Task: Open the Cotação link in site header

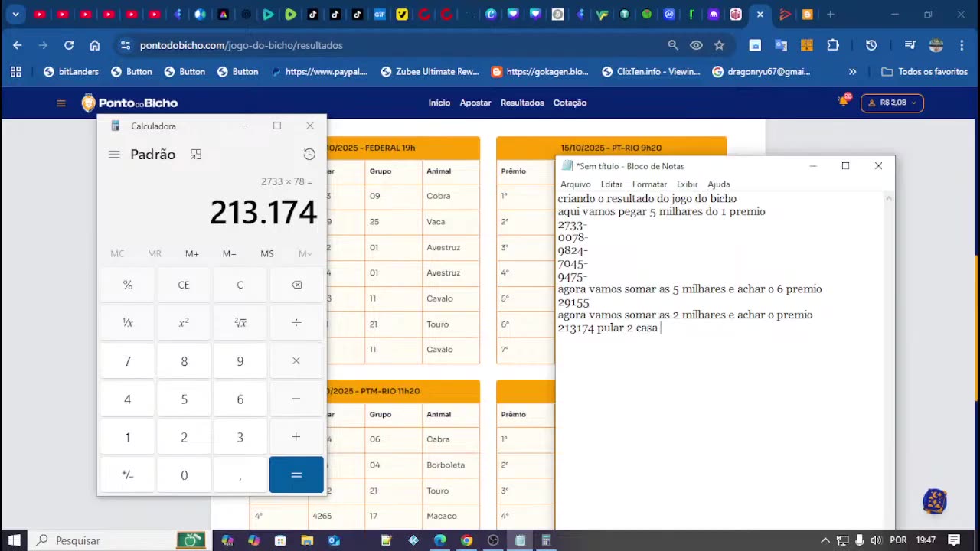Action: 570,103
